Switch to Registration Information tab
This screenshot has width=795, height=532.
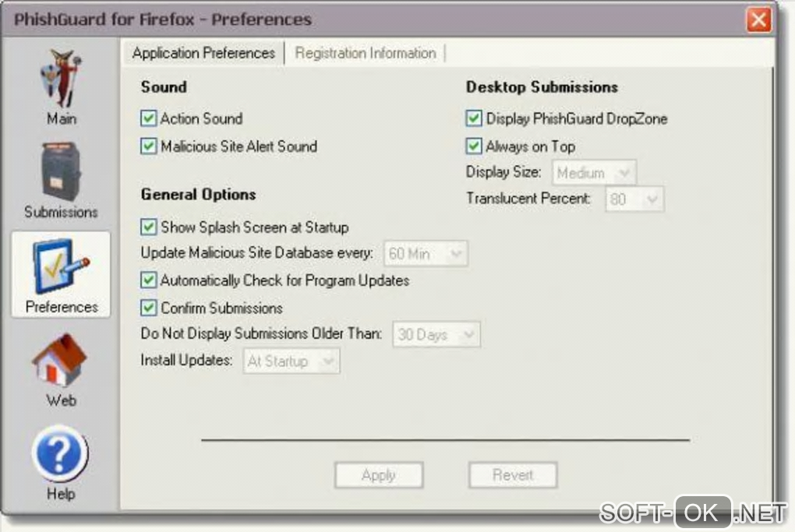[365, 53]
